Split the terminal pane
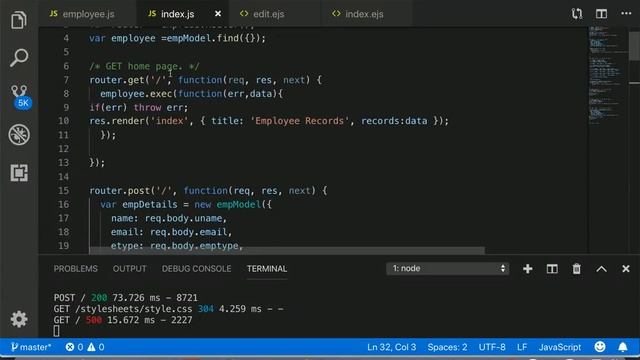The height and width of the screenshot is (360, 640). (552, 269)
